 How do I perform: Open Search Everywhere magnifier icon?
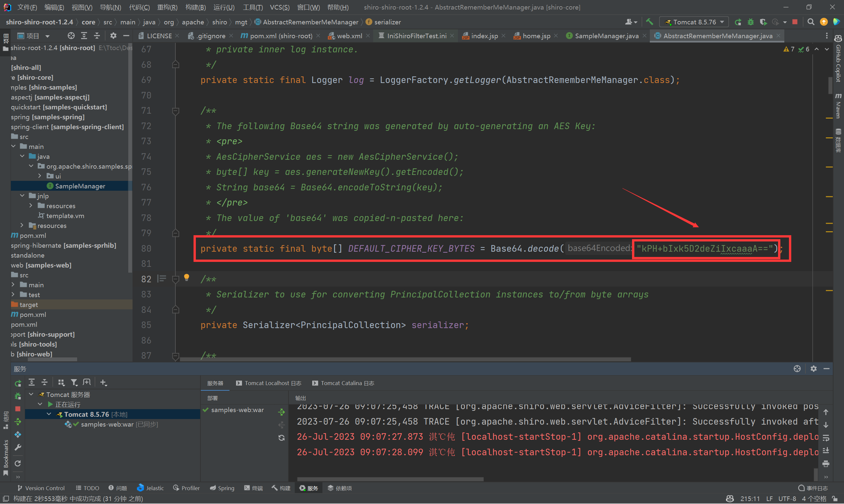pos(811,22)
